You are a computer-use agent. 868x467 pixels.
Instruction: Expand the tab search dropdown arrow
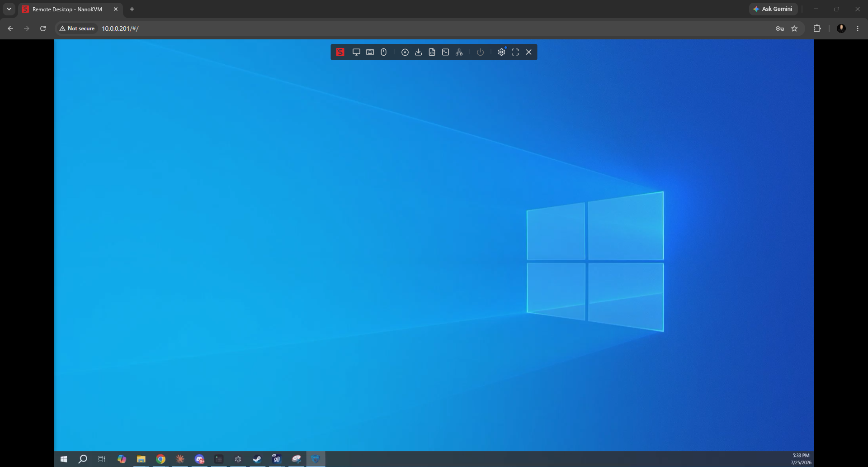(x=9, y=9)
